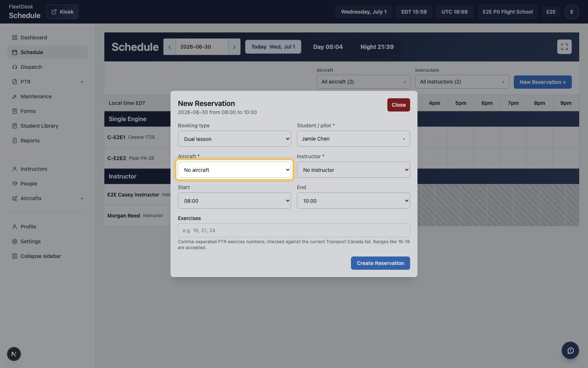Open Maintenance in the sidebar
Viewport: 588px width, 368px height.
pos(47,96)
